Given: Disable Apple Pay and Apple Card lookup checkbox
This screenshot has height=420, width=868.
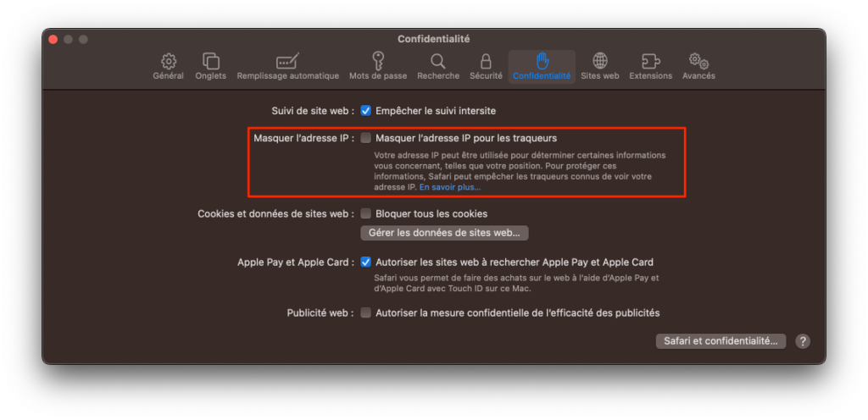Looking at the screenshot, I should click(x=366, y=262).
